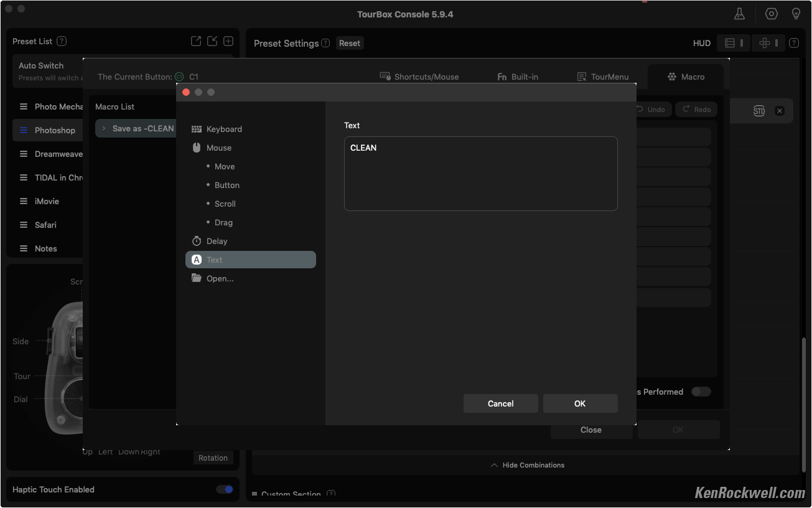
Task: Click the Text input box containing CLEAN
Action: click(480, 174)
